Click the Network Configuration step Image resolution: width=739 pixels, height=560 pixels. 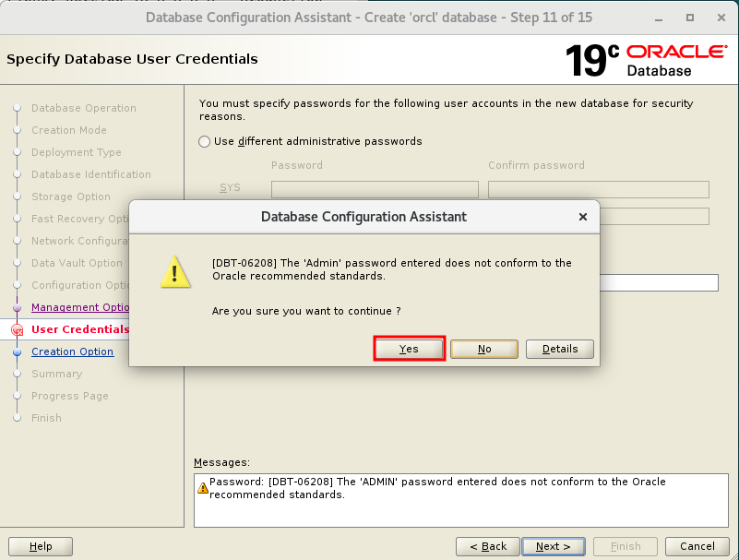(x=80, y=241)
